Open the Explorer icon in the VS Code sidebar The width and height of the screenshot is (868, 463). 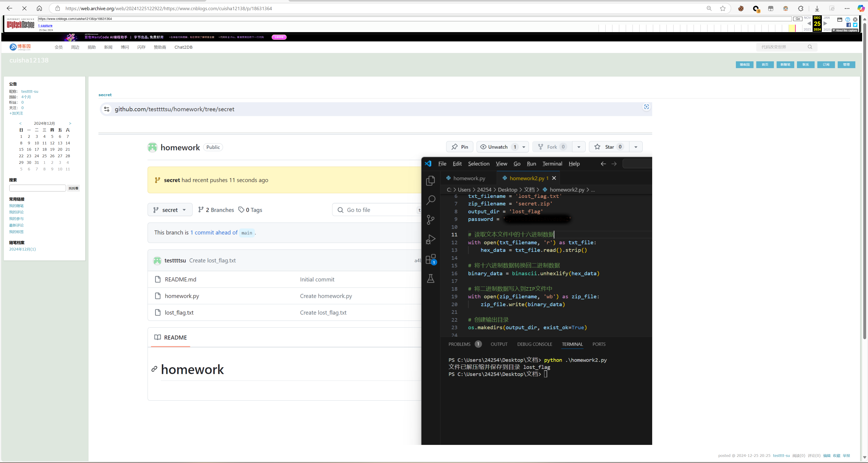(x=431, y=181)
